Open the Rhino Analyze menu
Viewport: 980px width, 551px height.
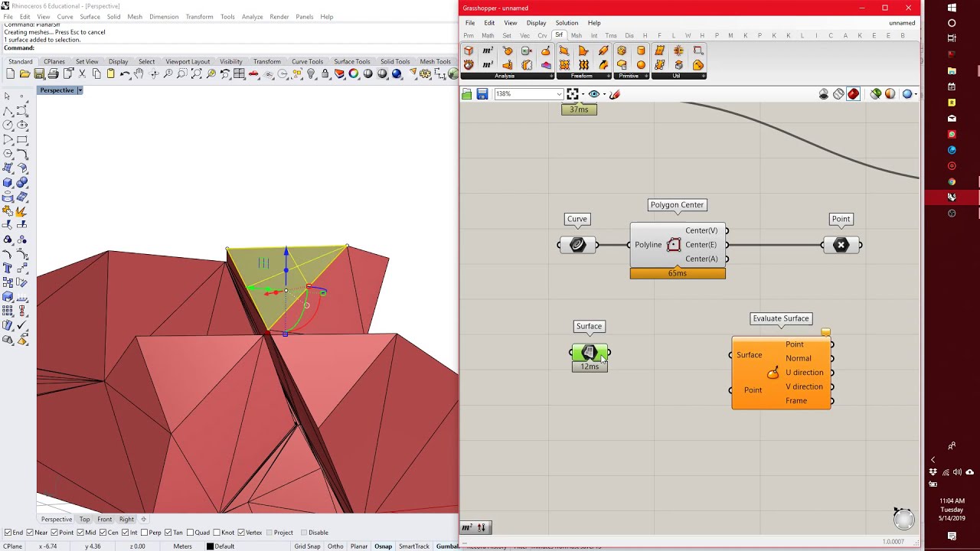[x=252, y=17]
